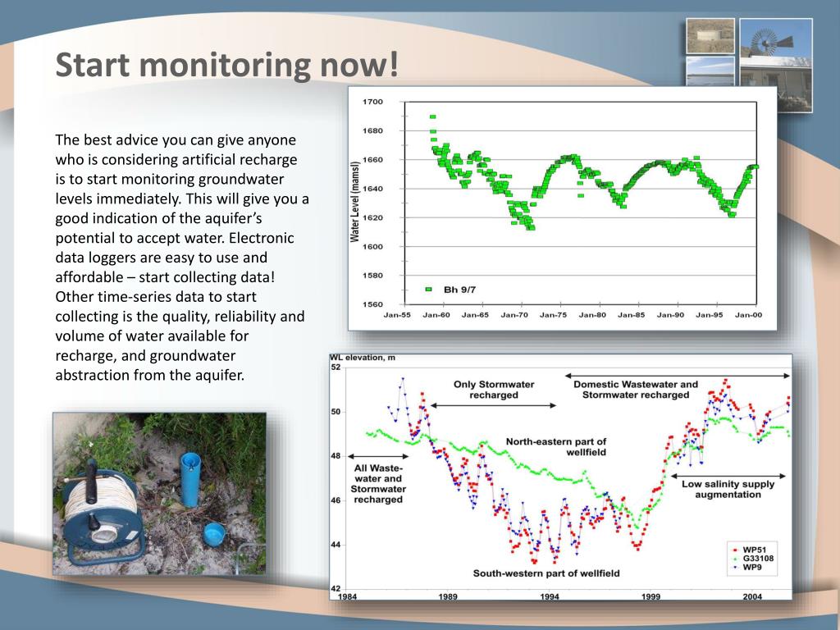Click the 52 y-axis value on lower chart

336,367
